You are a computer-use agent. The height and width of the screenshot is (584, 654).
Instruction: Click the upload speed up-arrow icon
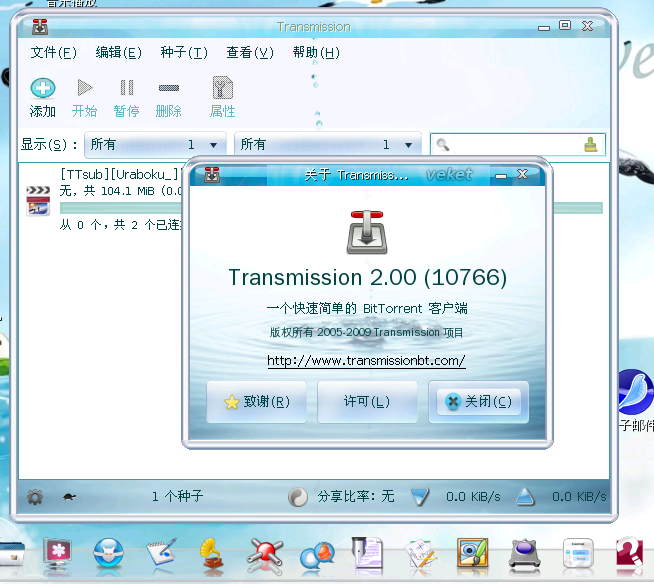pos(525,497)
